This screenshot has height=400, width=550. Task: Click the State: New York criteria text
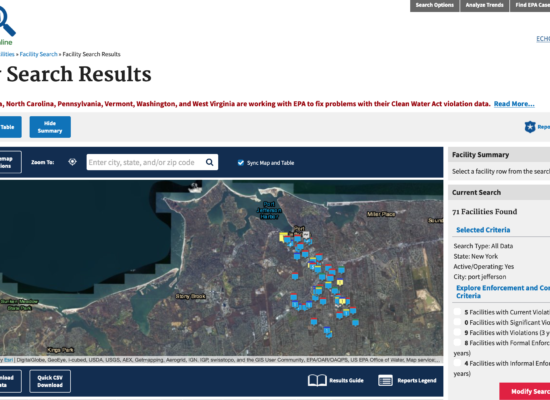pos(476,256)
